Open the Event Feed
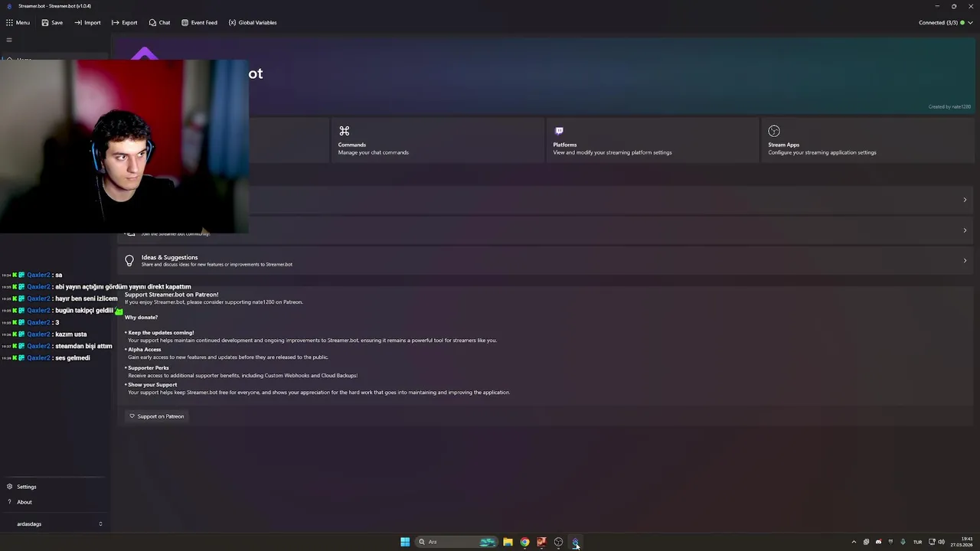 pos(199,22)
